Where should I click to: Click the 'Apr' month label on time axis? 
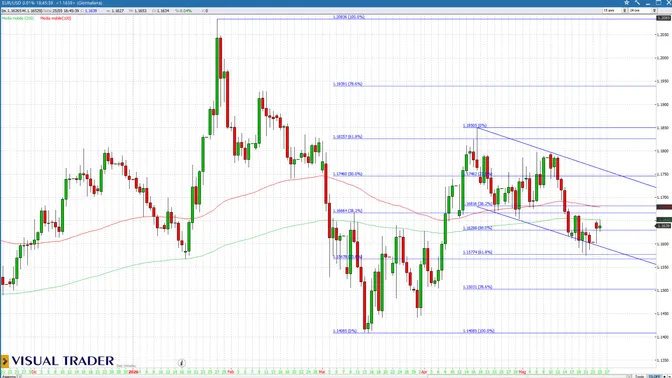click(x=424, y=372)
